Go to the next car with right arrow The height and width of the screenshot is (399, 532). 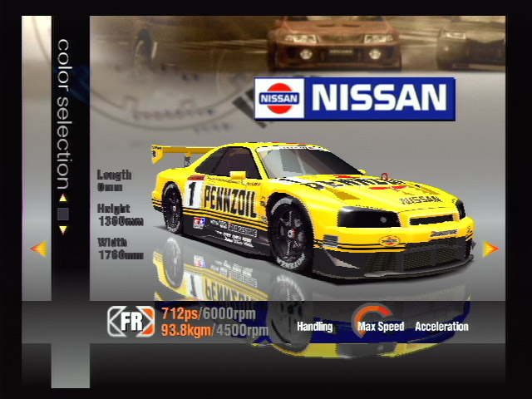point(491,249)
